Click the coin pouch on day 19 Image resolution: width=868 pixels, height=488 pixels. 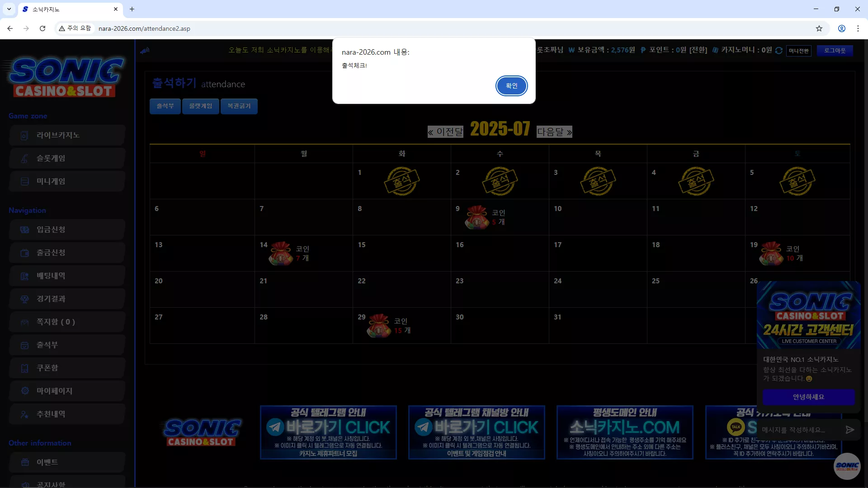click(771, 253)
